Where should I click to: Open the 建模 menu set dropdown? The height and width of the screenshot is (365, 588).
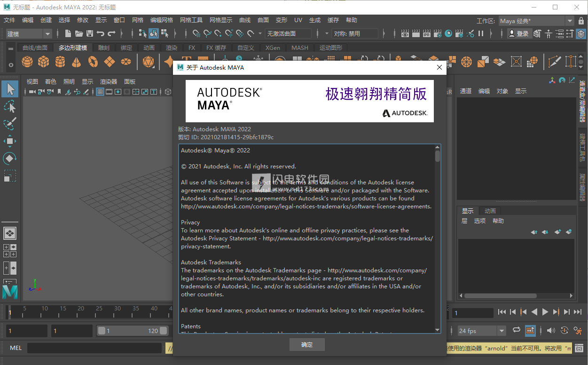click(x=29, y=33)
